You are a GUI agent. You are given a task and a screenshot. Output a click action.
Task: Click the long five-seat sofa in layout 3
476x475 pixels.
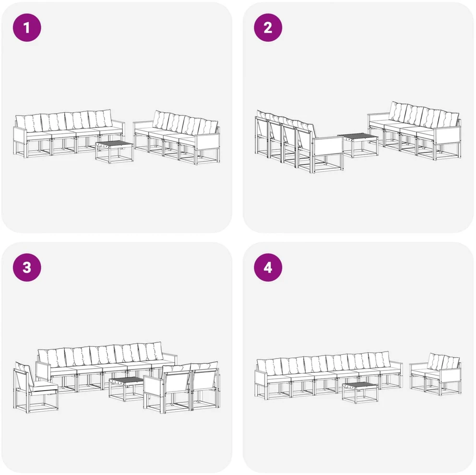pyautogui.click(x=106, y=367)
